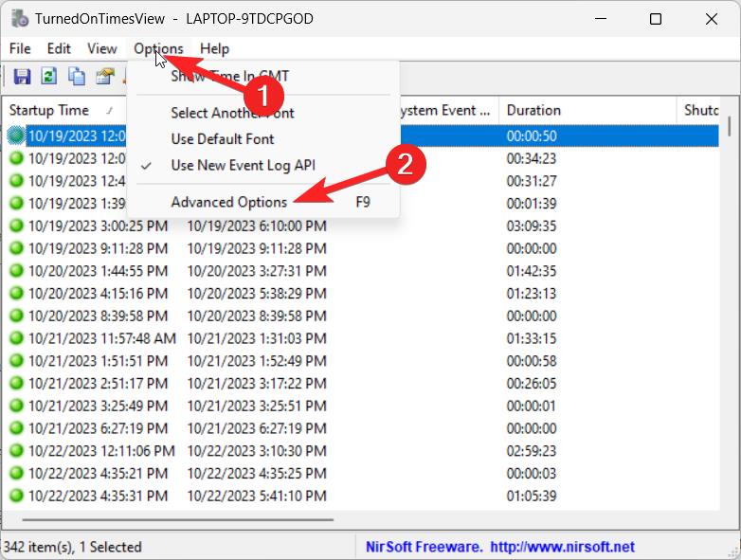Visit the http://www.nirsoft.net link
The width and height of the screenshot is (741, 560).
tap(562, 547)
